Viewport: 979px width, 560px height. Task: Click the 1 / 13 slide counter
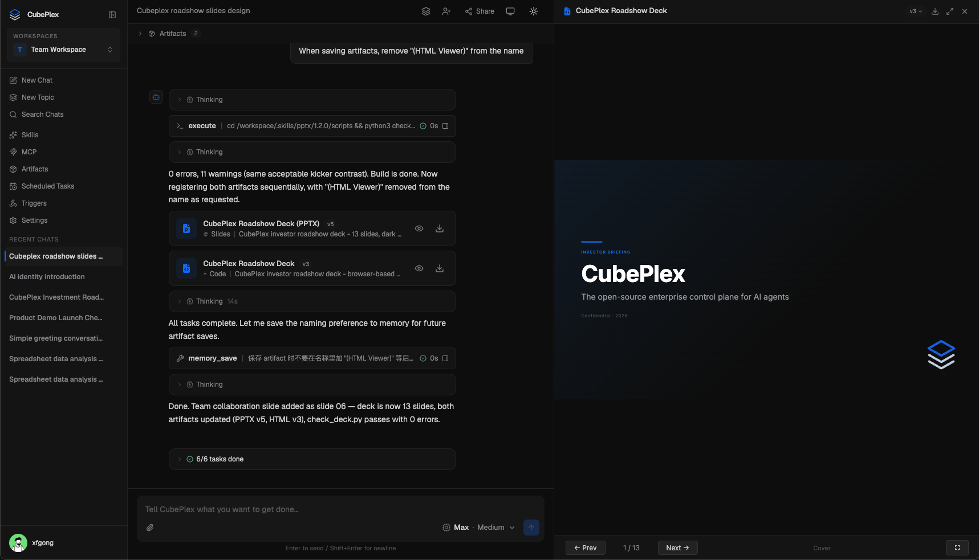tap(631, 548)
